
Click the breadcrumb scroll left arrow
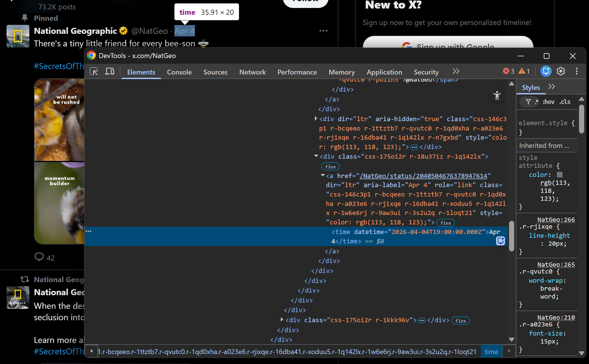point(91,351)
